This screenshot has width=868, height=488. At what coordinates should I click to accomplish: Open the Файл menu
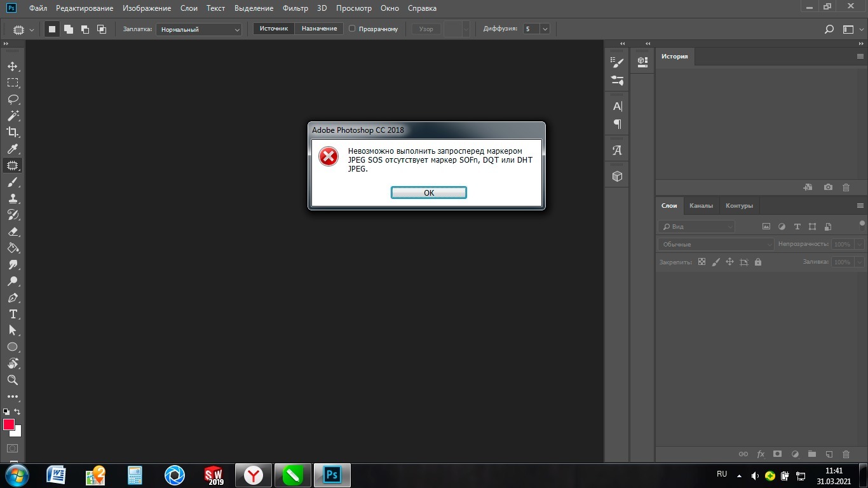coord(38,8)
